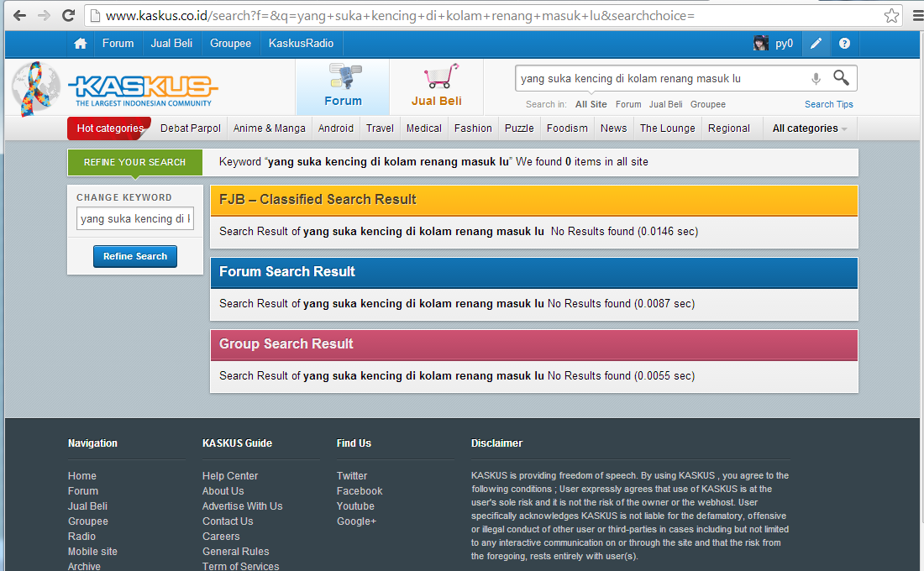This screenshot has width=924, height=571.
Task: Click the Forum Search Result header
Action: click(x=534, y=272)
